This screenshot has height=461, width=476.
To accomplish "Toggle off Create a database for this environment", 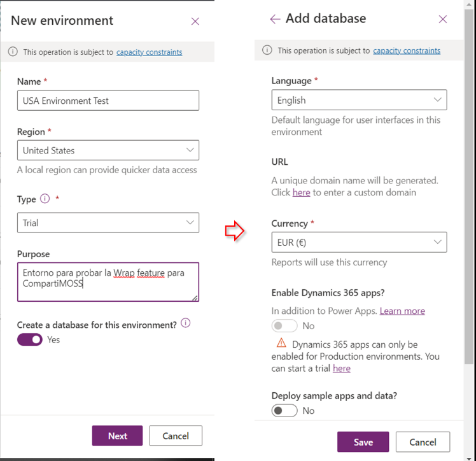I will [30, 339].
